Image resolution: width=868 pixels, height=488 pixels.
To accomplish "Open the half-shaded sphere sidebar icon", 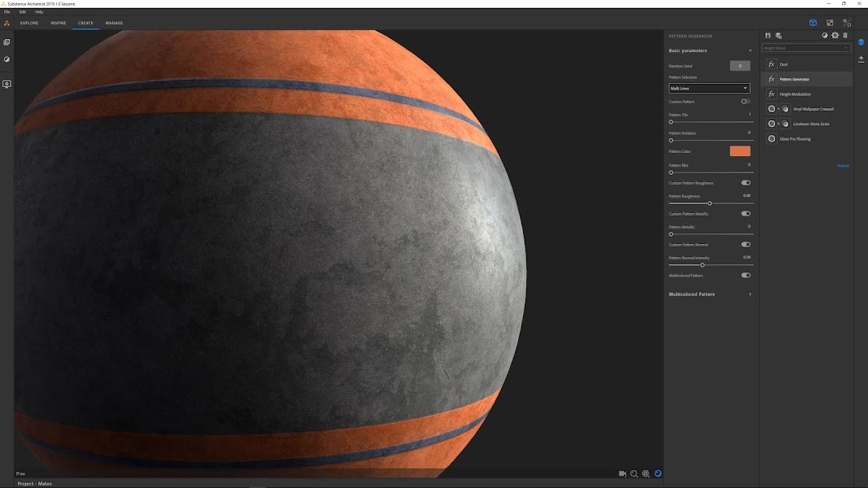I will point(7,59).
